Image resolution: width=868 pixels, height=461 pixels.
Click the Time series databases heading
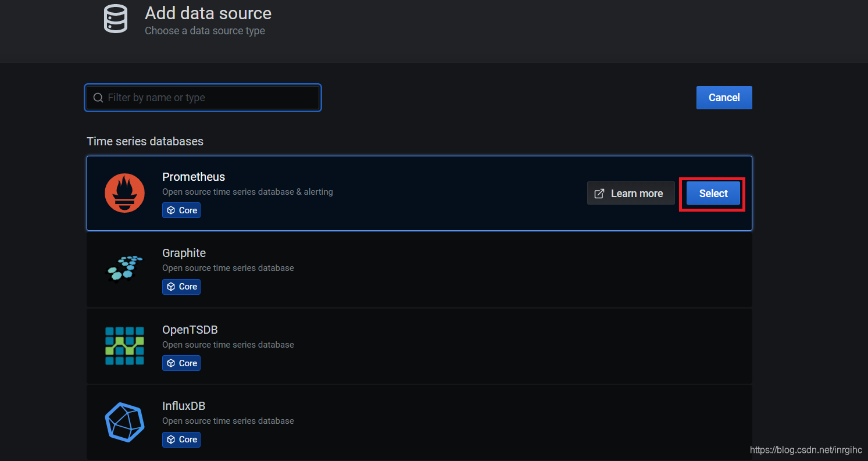pyautogui.click(x=145, y=141)
